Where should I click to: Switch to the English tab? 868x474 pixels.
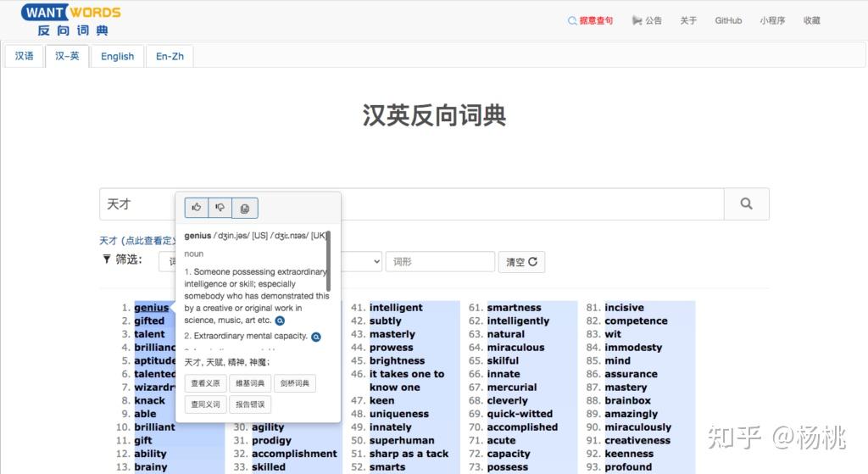(117, 56)
